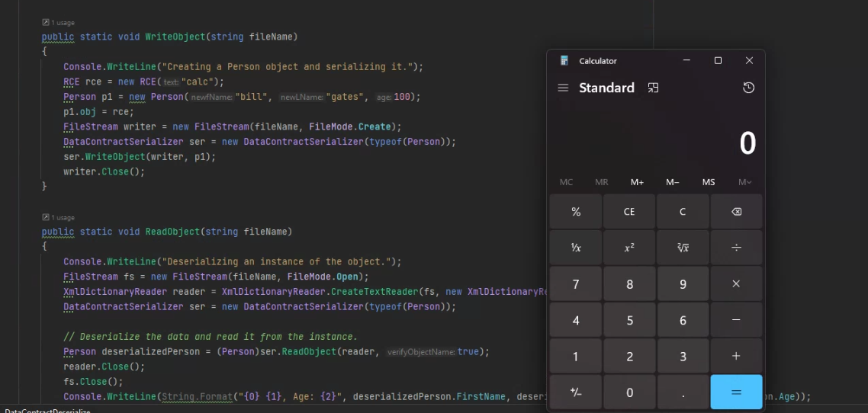Click digit 9 on Calculator keypad
This screenshot has width=868, height=413.
click(683, 283)
